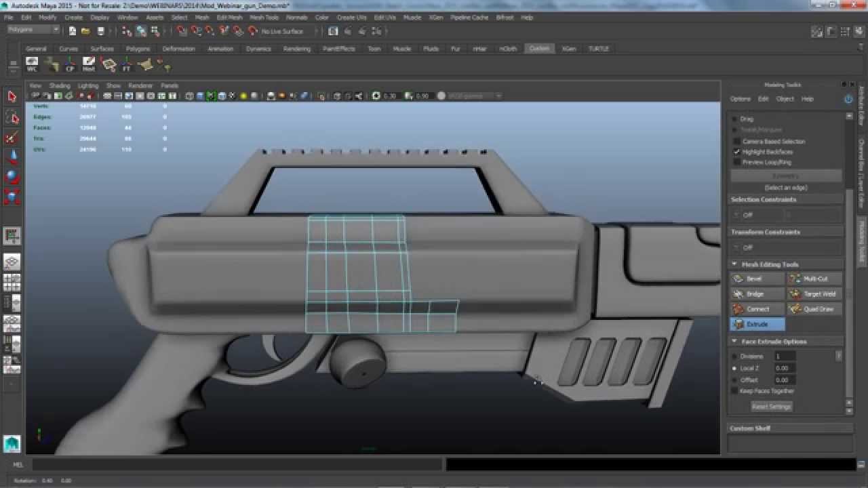The image size is (868, 488).
Task: Activate the Scale tool in the toolbox
Action: point(12,197)
